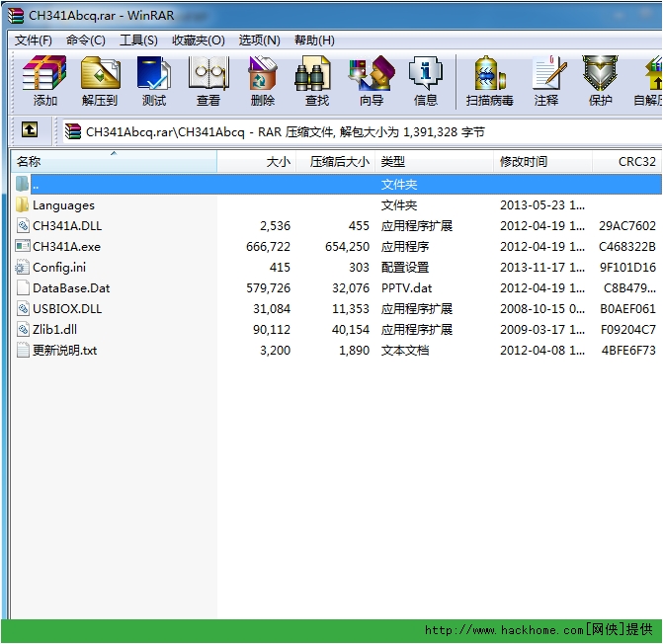Sort by the 类型 column header
This screenshot has height=644, width=663.
(x=434, y=161)
